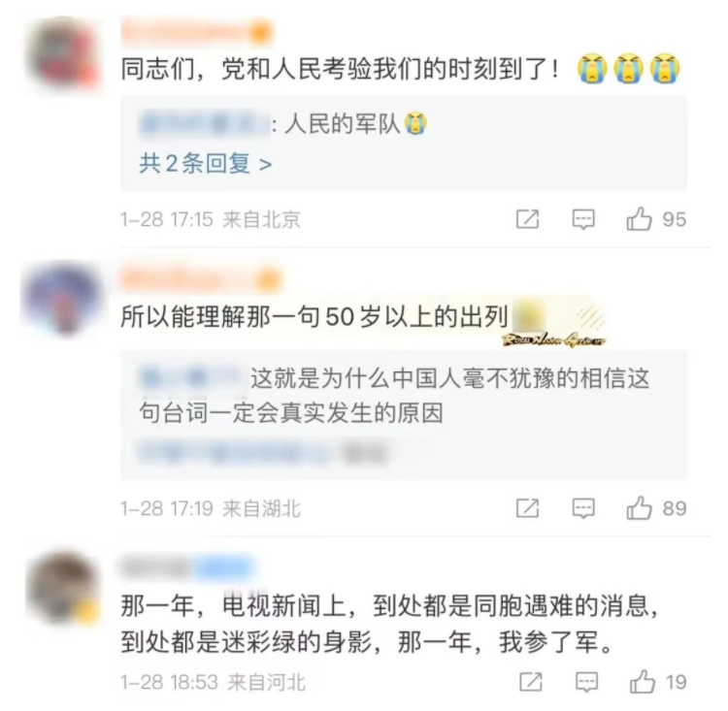Share the comment posted from 河北

(x=531, y=682)
